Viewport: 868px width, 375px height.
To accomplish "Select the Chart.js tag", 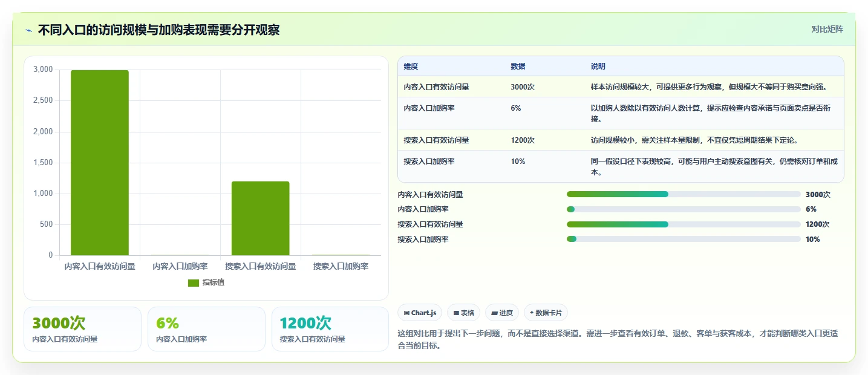I will (420, 313).
